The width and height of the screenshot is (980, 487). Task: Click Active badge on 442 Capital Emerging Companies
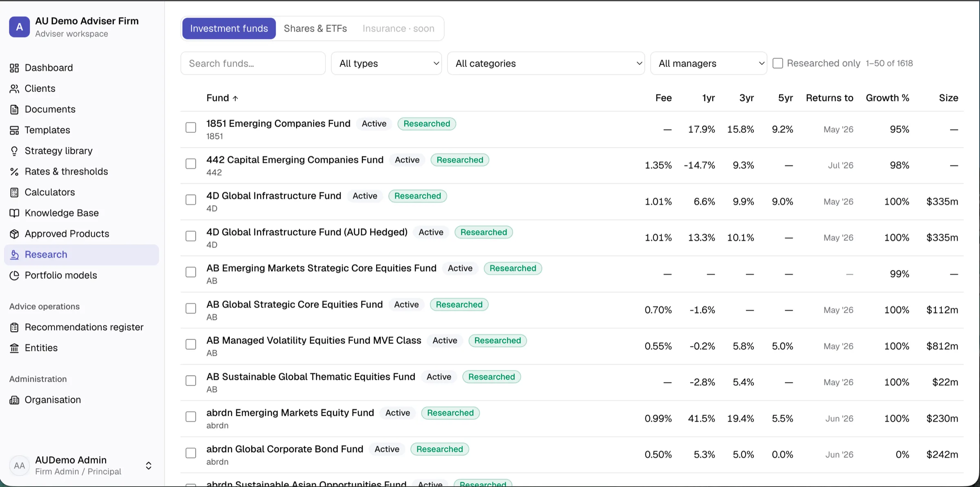(407, 160)
